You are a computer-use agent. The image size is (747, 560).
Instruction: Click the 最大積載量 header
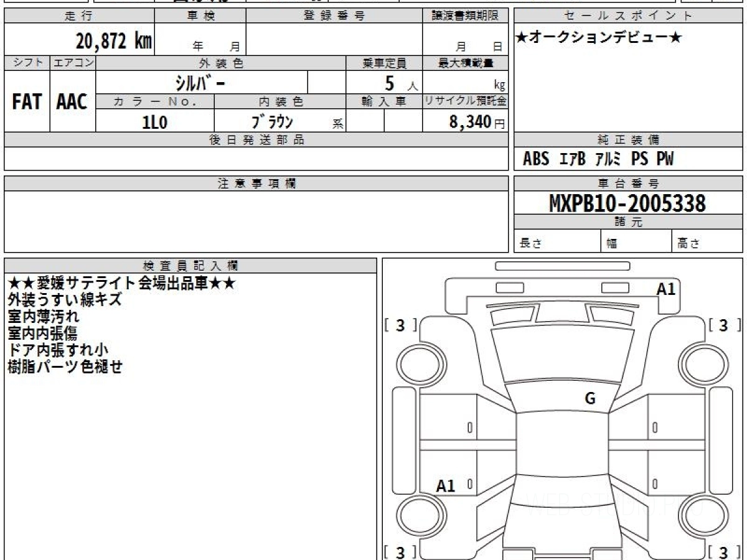click(465, 63)
